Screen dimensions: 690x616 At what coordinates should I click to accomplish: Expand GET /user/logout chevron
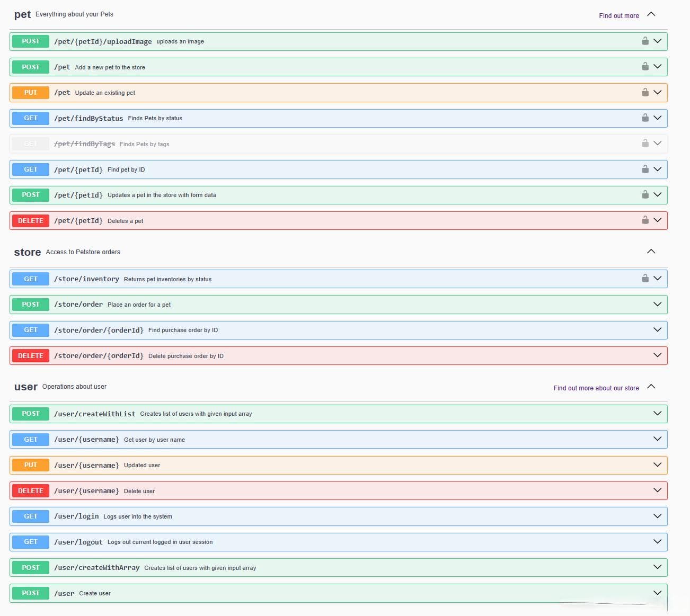point(658,541)
